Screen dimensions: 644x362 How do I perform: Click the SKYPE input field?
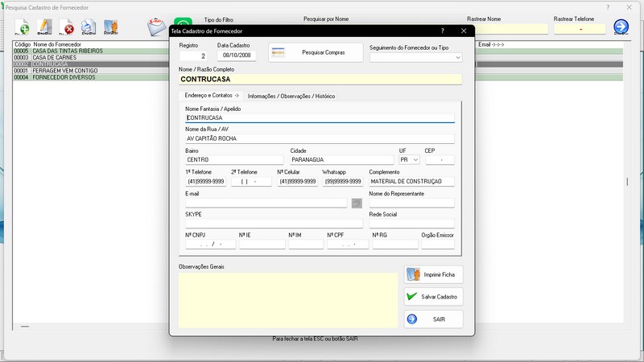coord(275,224)
